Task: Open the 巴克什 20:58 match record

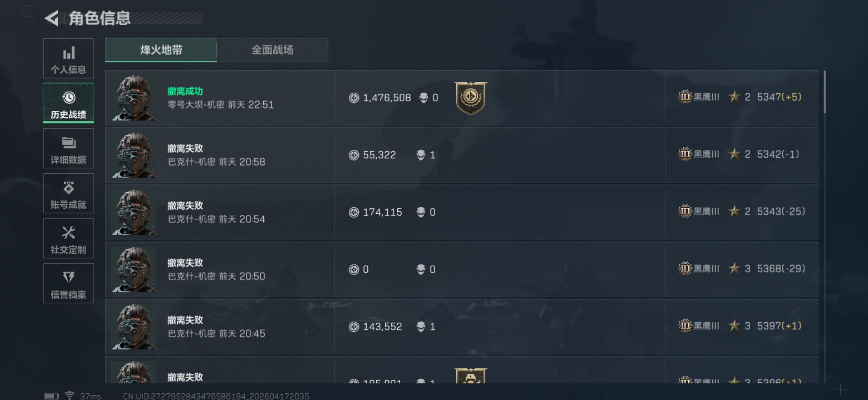Action: tap(462, 155)
